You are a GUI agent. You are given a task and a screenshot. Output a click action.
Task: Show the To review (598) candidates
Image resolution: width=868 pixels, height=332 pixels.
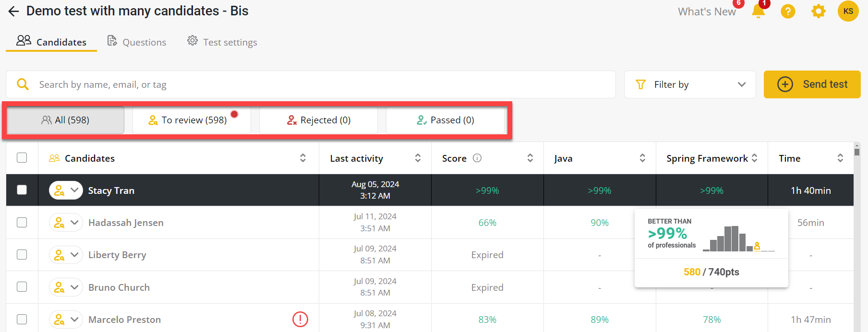click(192, 120)
